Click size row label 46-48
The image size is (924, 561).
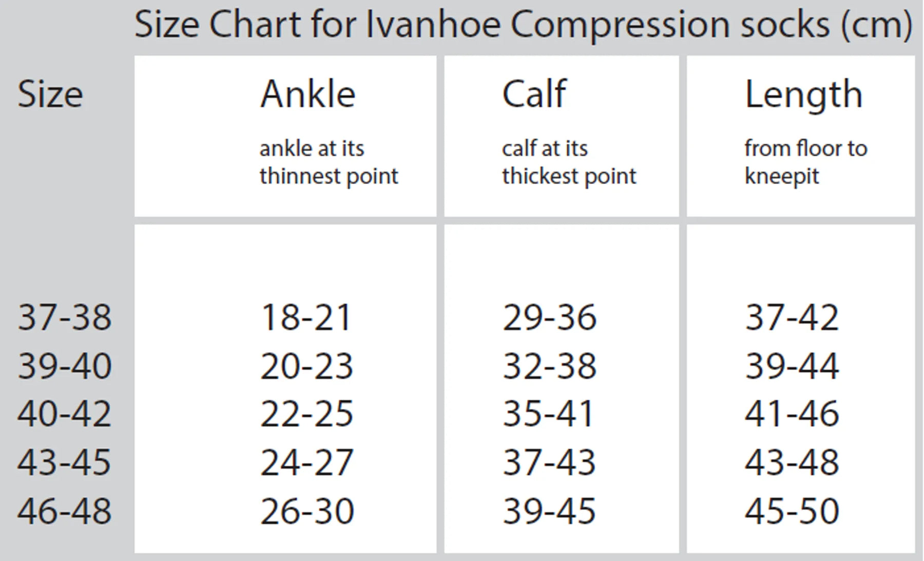[65, 511]
